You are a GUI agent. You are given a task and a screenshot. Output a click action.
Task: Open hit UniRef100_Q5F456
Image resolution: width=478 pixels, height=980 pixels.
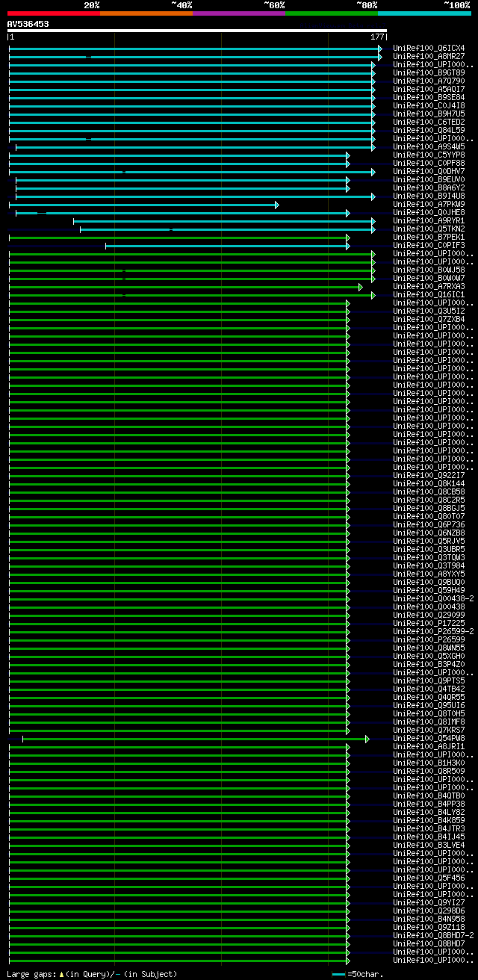point(429,878)
